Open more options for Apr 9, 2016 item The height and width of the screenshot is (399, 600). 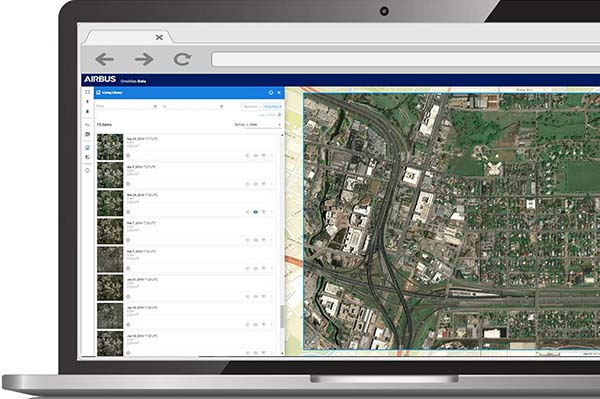272,184
